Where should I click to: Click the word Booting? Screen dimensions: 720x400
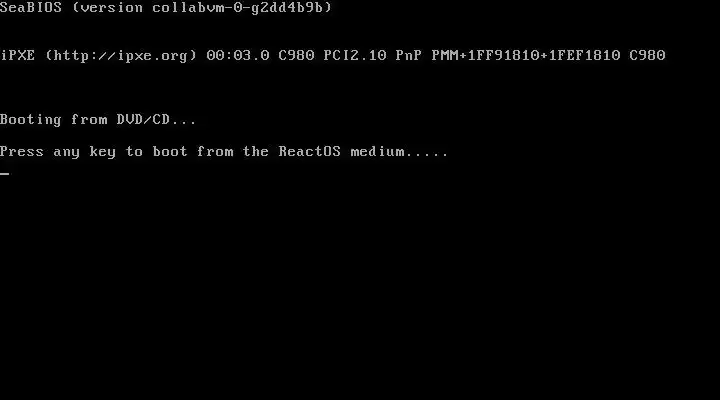click(x=31, y=120)
